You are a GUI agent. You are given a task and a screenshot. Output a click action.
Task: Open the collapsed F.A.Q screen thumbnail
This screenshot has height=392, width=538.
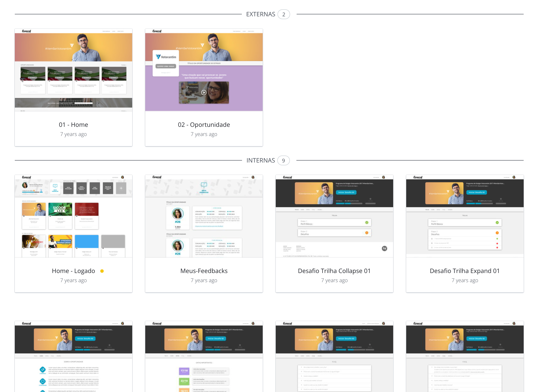pyautogui.click(x=334, y=356)
